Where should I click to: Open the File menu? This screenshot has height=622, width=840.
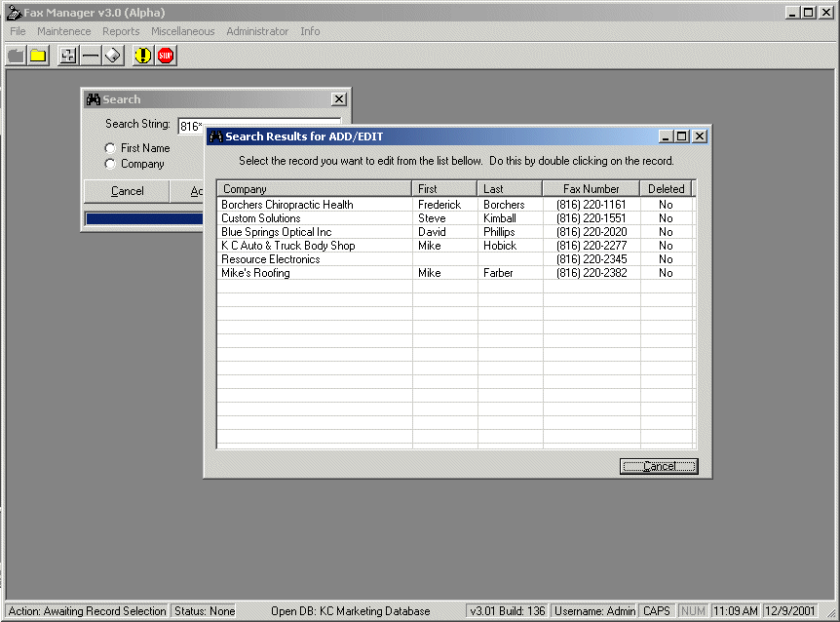click(x=18, y=31)
